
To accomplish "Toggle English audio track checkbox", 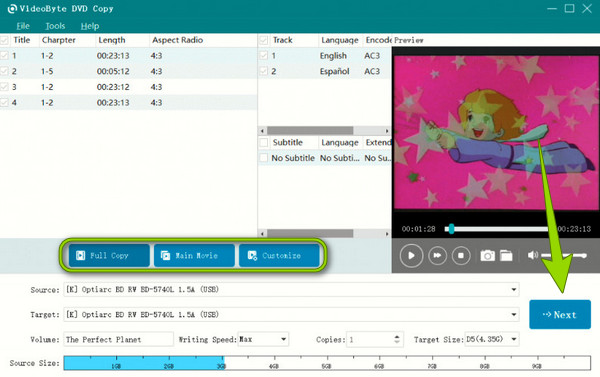I will pos(263,55).
